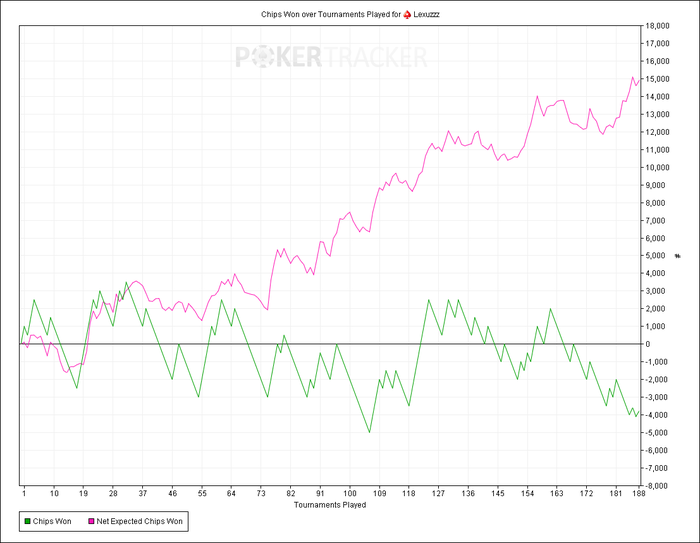Click the 12,000 y-axis value
700x543 pixels.
coord(658,132)
